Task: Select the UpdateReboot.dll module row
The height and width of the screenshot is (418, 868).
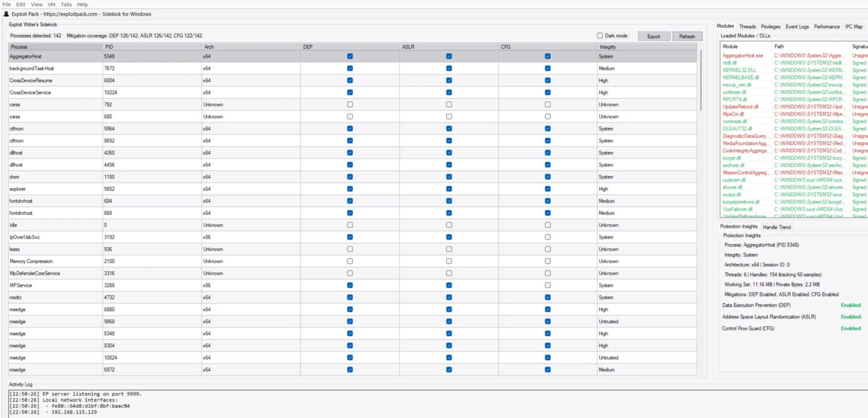Action: tap(793, 107)
